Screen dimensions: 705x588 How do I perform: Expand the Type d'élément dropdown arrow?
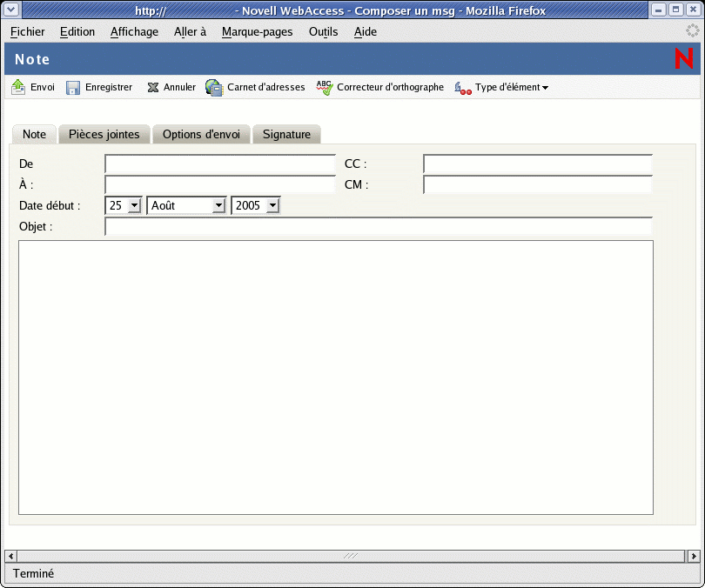click(545, 88)
